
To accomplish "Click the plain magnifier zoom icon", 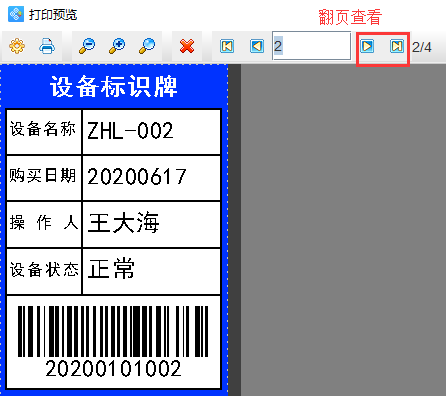I will (147, 46).
